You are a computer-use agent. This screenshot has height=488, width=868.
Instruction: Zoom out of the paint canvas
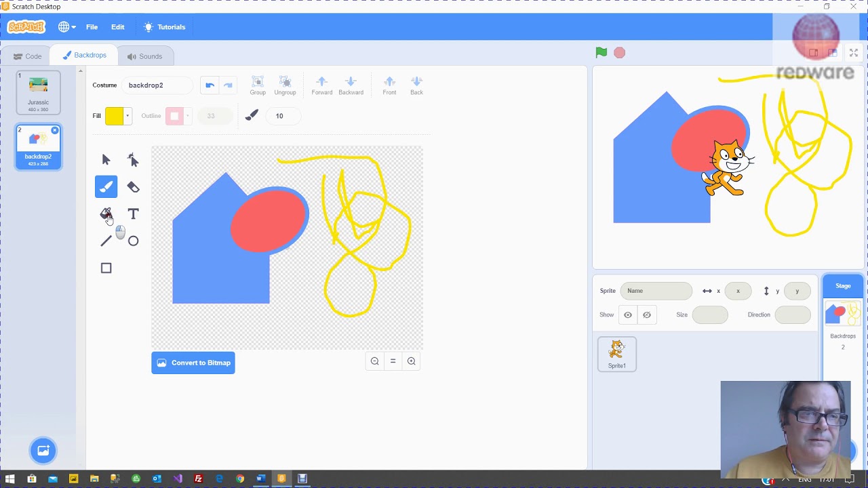coord(374,362)
